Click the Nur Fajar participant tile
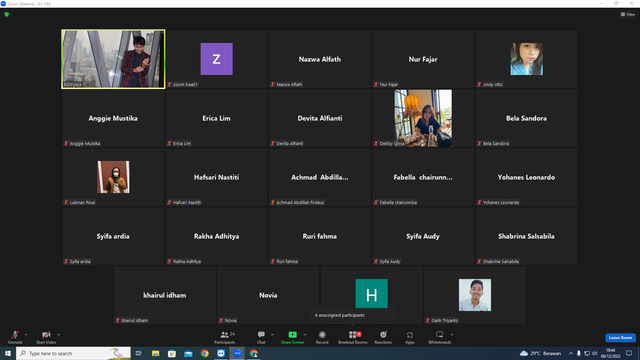The height and width of the screenshot is (360, 640). pyautogui.click(x=423, y=59)
